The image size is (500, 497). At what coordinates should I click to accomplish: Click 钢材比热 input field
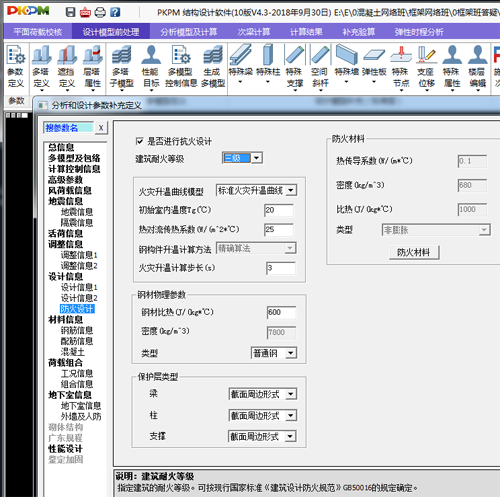click(x=281, y=312)
